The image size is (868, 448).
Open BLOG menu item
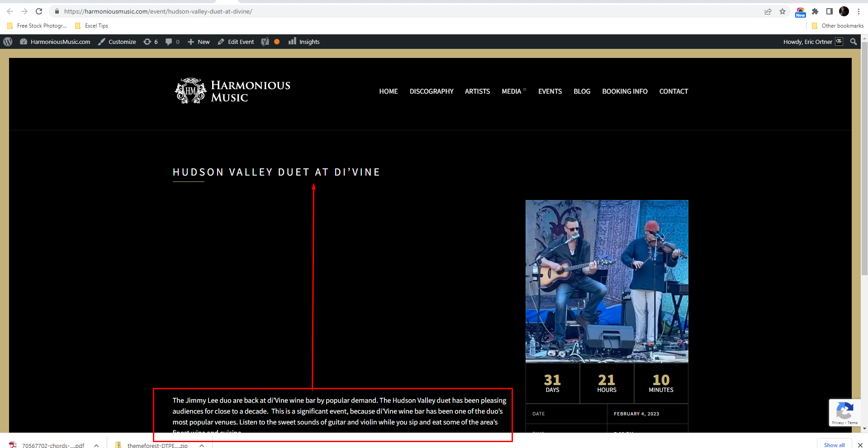[x=582, y=91]
